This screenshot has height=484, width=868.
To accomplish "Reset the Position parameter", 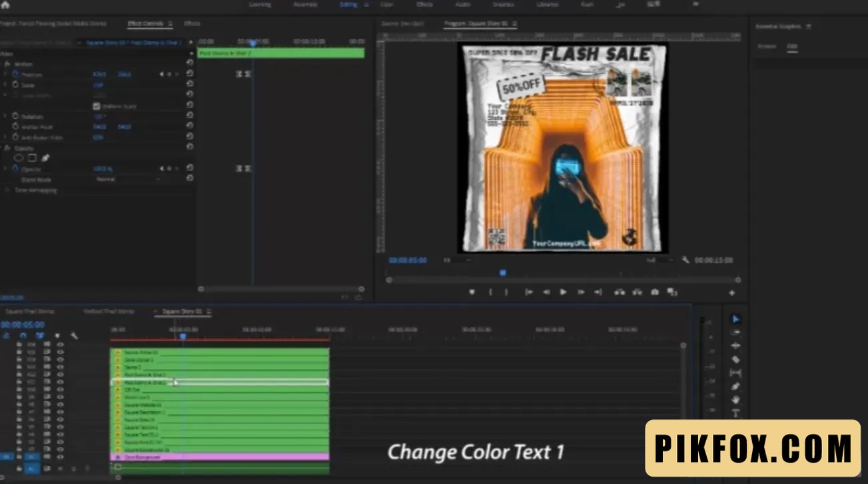I will pos(190,74).
